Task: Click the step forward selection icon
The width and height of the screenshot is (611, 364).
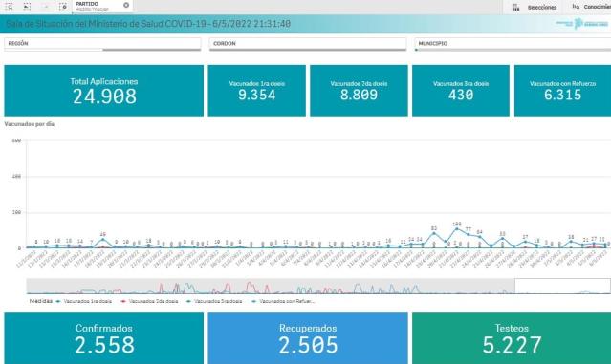Action: (45, 7)
